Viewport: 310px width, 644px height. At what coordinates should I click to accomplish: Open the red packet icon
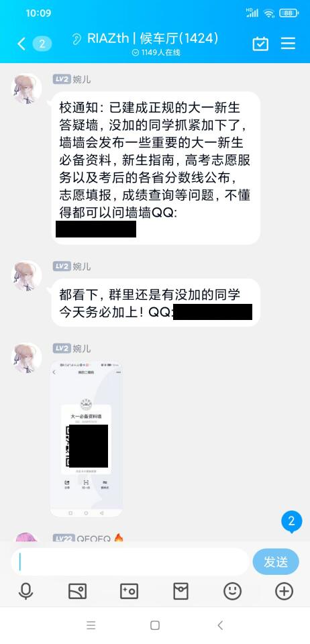180,592
